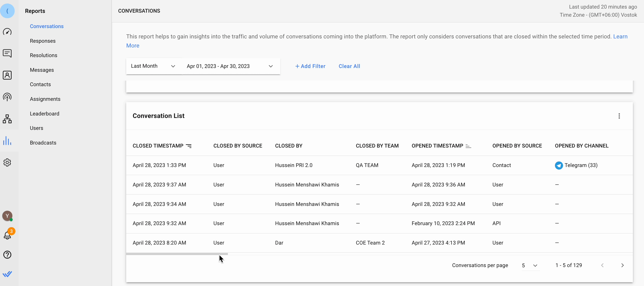This screenshot has height=286, width=644.
Task: Open the settings gear icon
Action: [x=7, y=162]
